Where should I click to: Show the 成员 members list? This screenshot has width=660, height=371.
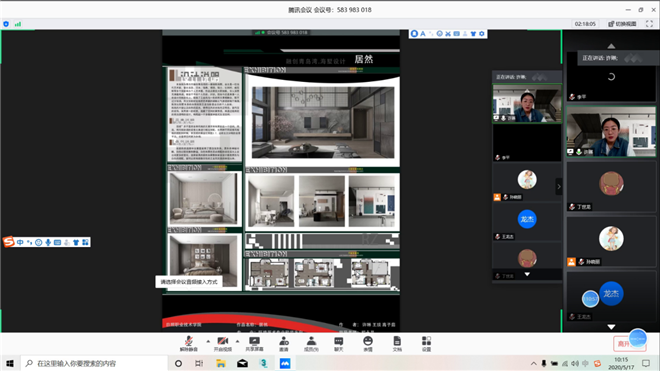coord(311,344)
